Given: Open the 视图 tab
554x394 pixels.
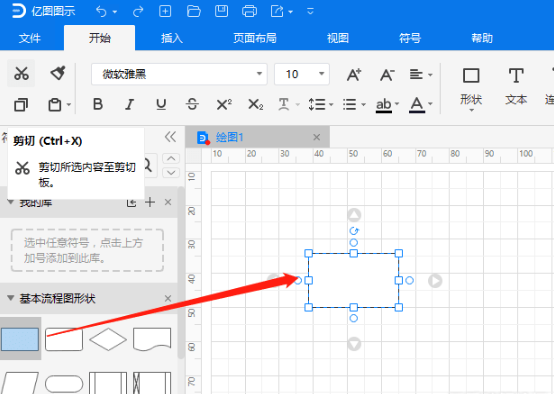Looking at the screenshot, I should coord(338,38).
